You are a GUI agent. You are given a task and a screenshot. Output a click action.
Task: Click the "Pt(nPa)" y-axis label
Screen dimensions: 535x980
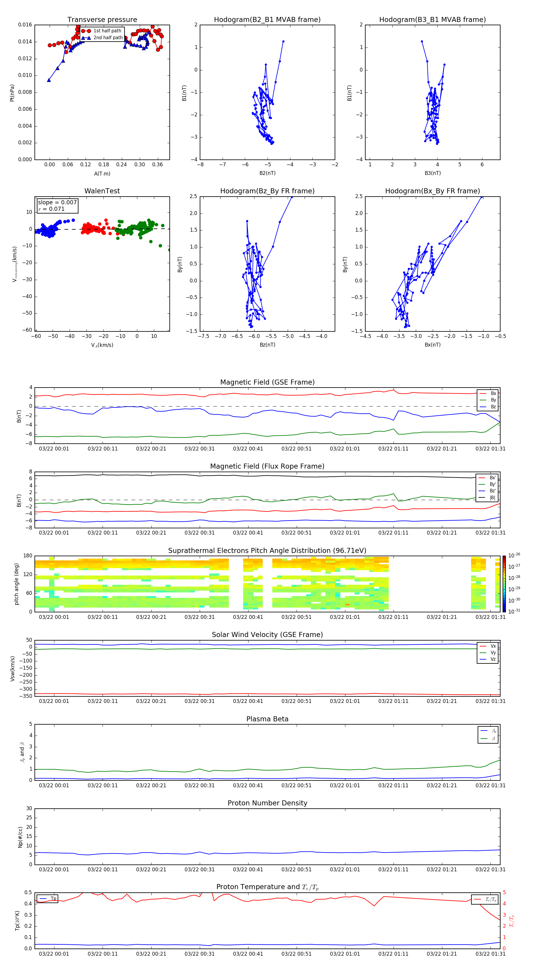12,93
